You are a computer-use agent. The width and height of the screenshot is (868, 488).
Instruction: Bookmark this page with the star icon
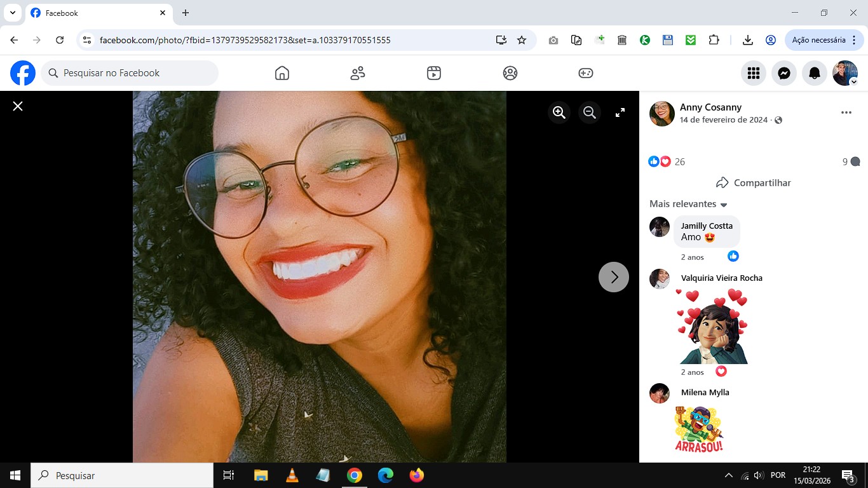(x=522, y=40)
